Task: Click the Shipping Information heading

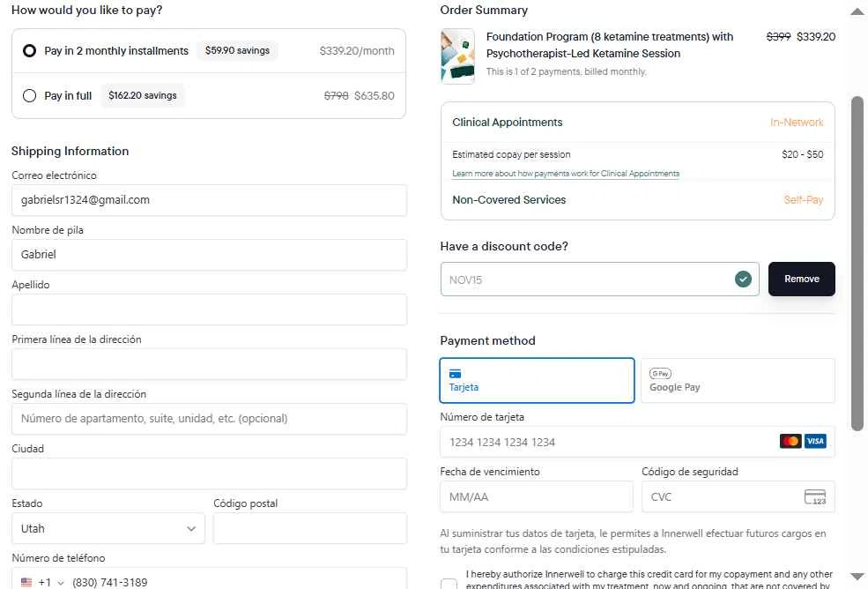Action: (70, 152)
